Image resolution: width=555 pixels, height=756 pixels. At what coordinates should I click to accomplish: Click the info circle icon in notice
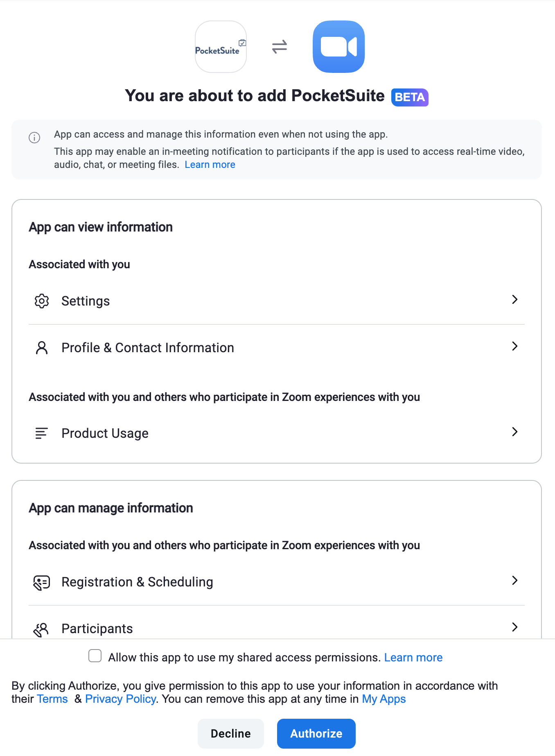34,138
